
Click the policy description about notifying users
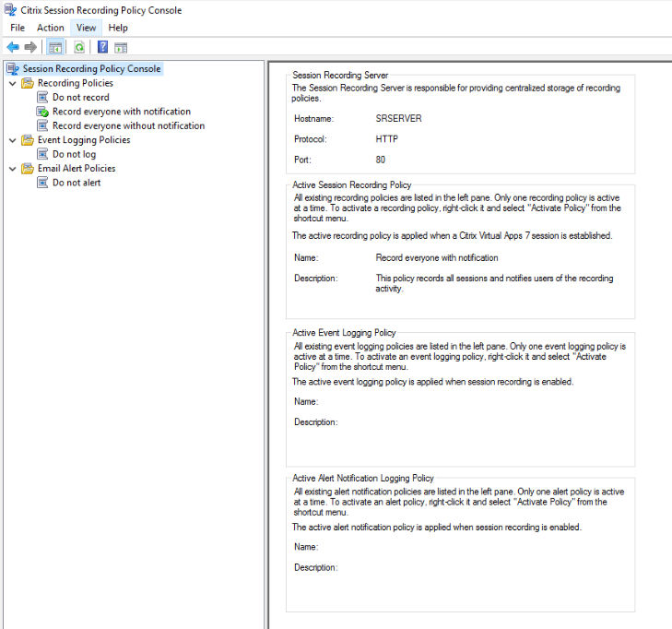tap(494, 283)
